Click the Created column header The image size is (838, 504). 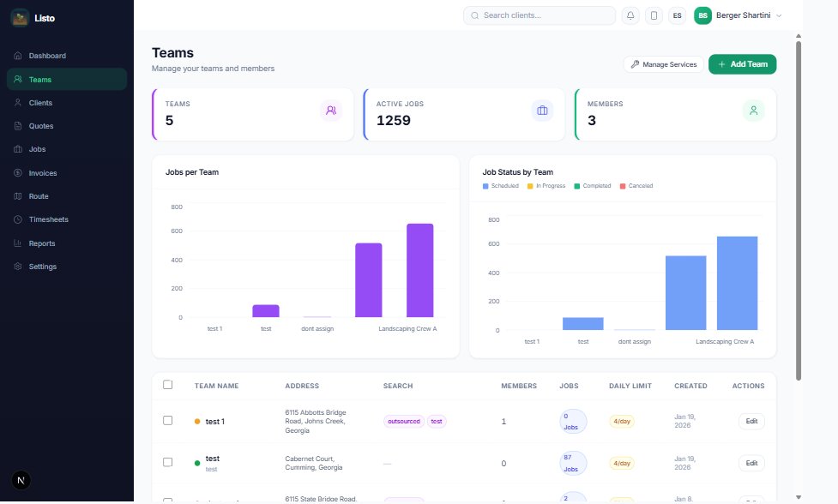click(690, 386)
